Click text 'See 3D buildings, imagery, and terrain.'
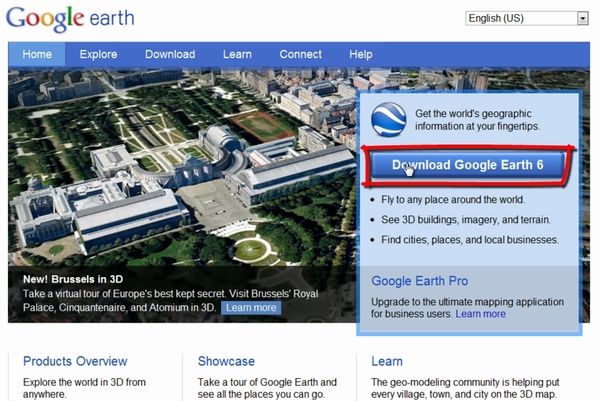This screenshot has width=600, height=401. click(466, 220)
